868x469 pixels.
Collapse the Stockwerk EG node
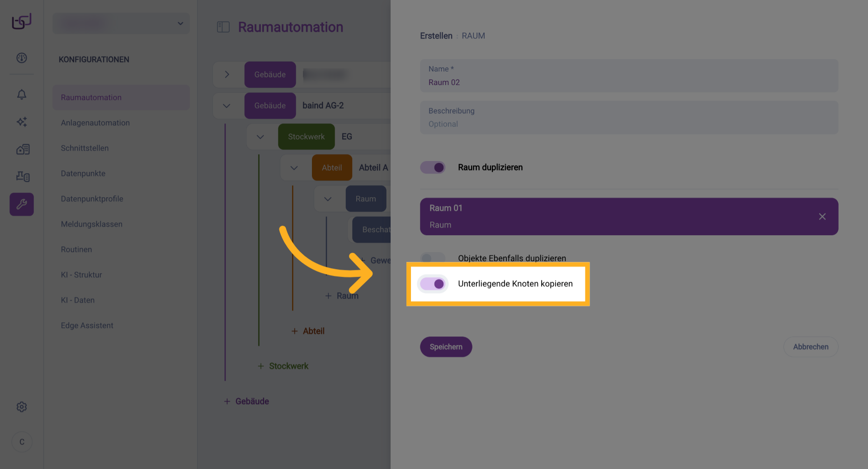click(x=260, y=137)
